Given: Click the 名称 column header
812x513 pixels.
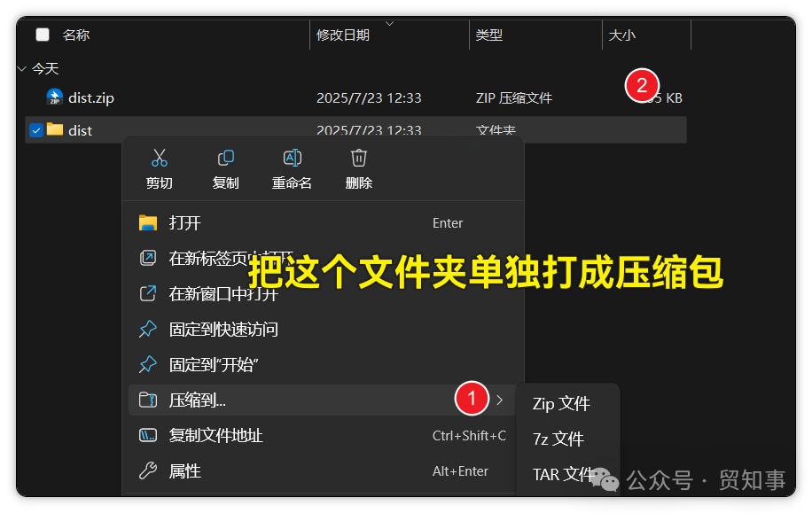Looking at the screenshot, I should (77, 34).
